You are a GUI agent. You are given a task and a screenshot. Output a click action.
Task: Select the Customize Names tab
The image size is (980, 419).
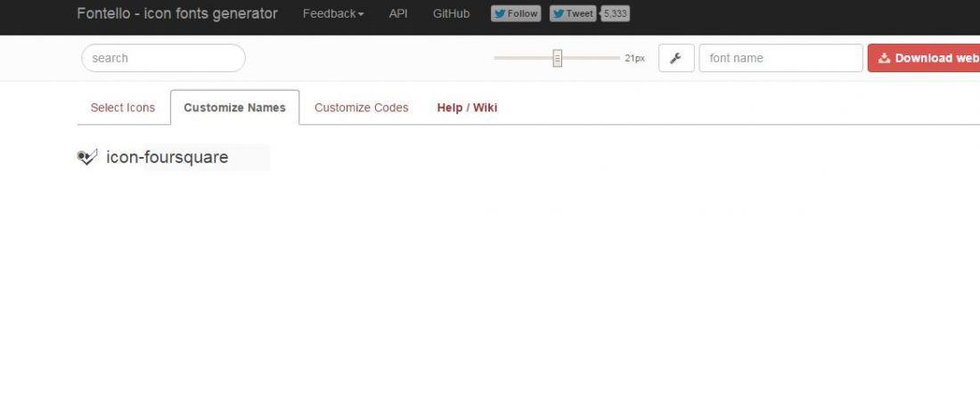coord(234,108)
